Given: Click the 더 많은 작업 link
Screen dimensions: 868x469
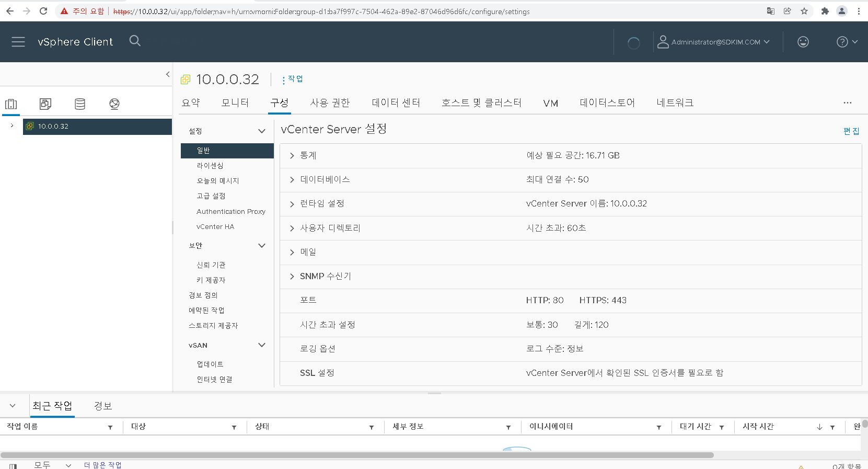Looking at the screenshot, I should pos(102,465).
